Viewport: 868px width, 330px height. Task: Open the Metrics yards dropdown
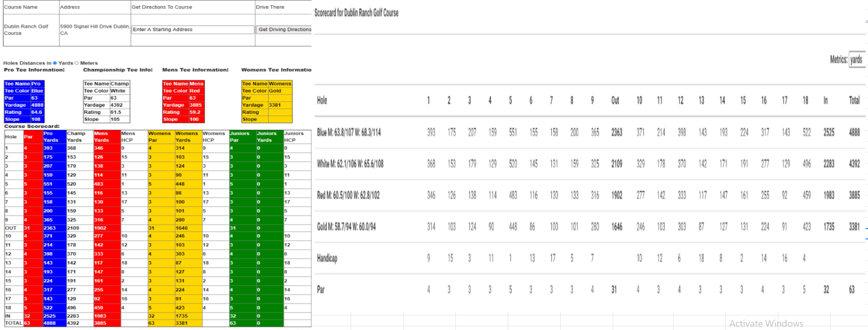tap(857, 59)
